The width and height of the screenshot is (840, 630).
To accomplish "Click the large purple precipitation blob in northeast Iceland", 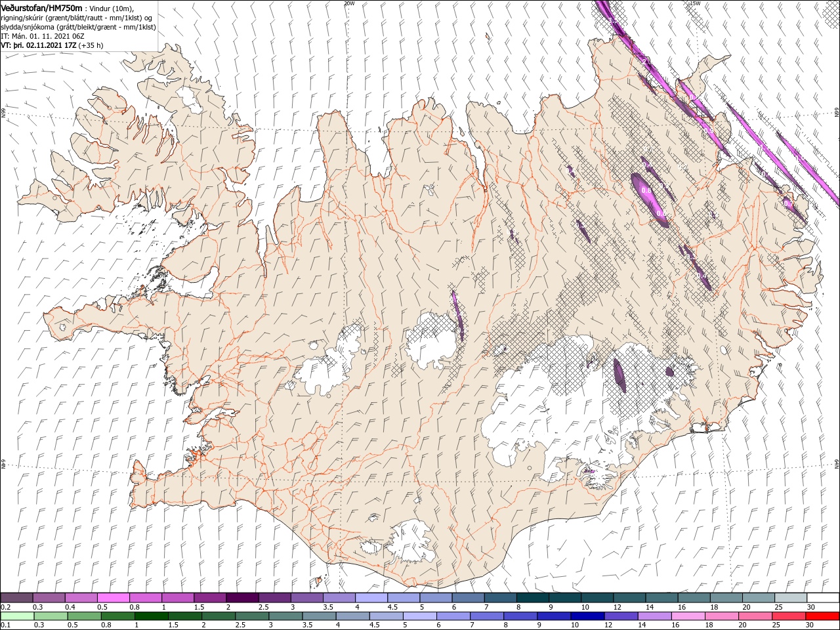I will (x=650, y=199).
